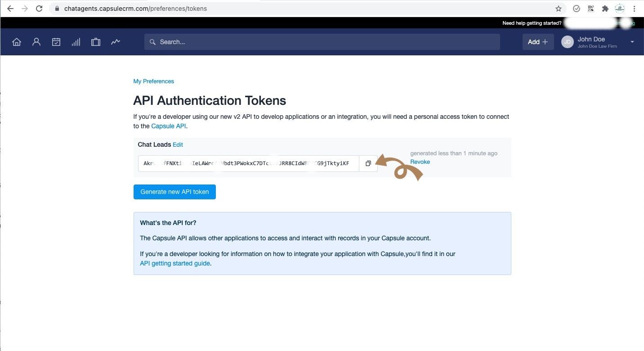Edit the Chat Leads token name
The height and width of the screenshot is (351, 644).
click(178, 145)
